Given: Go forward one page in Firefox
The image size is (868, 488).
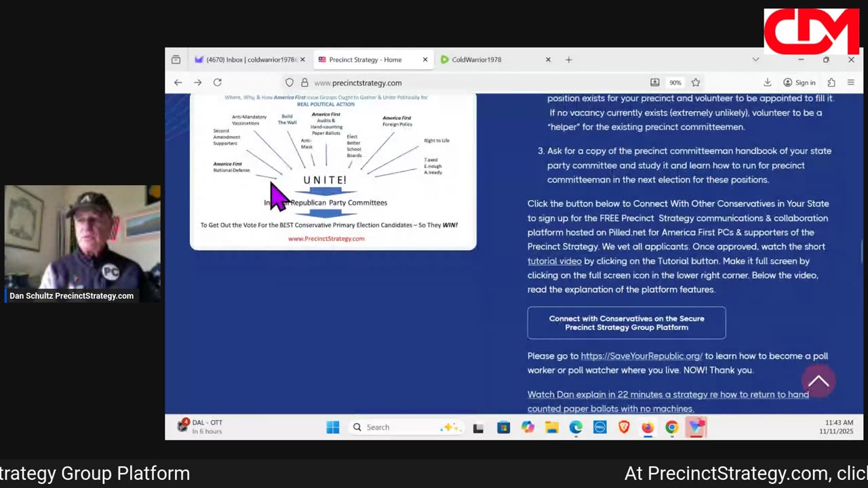Looking at the screenshot, I should pos(197,83).
